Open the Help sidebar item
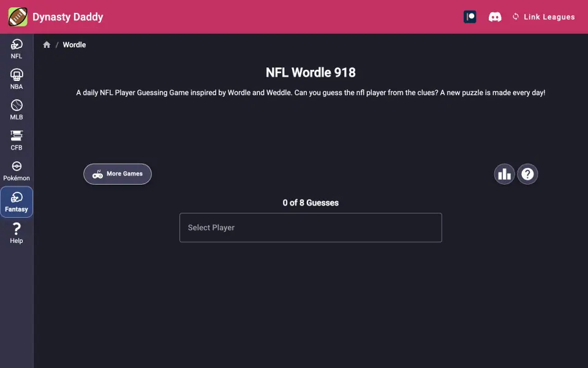 click(17, 233)
